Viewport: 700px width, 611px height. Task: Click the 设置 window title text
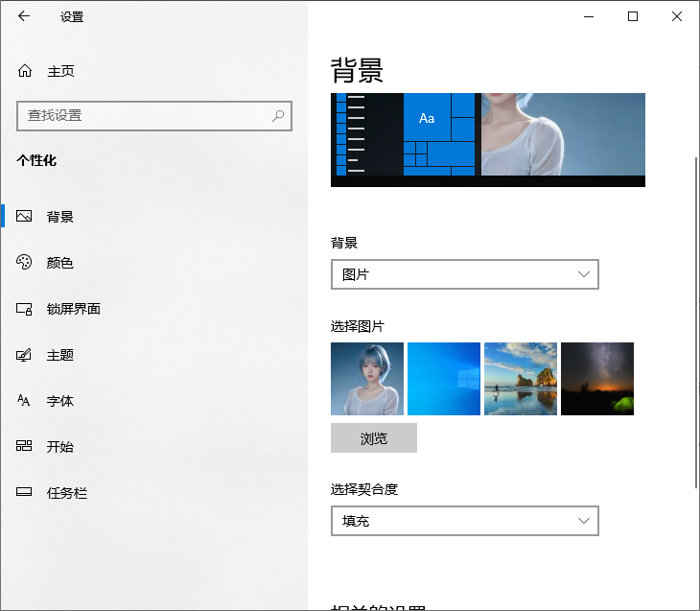(72, 17)
